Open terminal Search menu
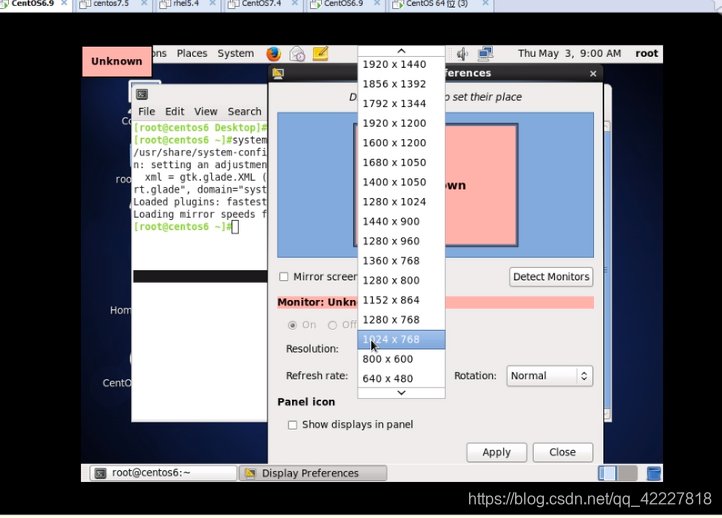Screen dimensions: 722x518 [245, 111]
